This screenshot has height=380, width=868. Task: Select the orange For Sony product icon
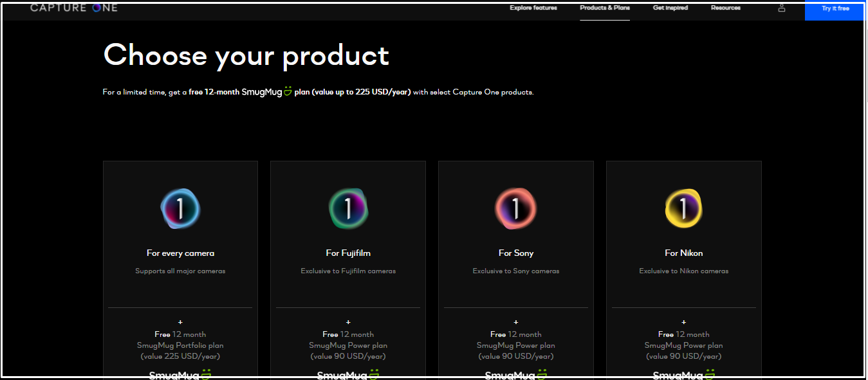click(x=515, y=209)
